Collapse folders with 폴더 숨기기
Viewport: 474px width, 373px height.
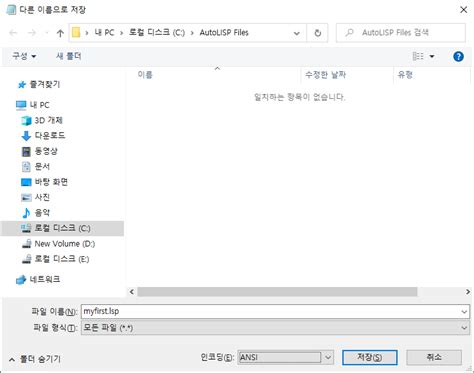click(x=35, y=359)
